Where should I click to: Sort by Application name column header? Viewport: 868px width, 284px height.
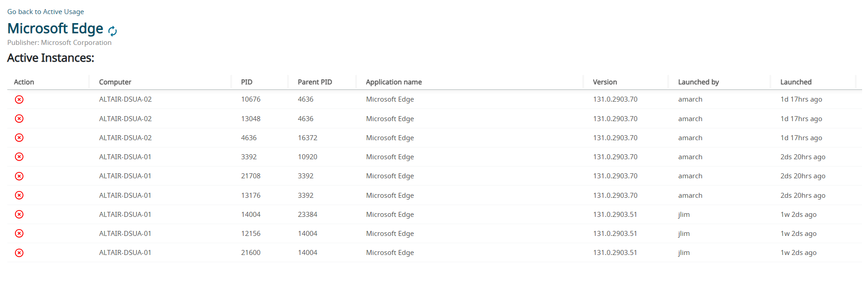coord(394,82)
